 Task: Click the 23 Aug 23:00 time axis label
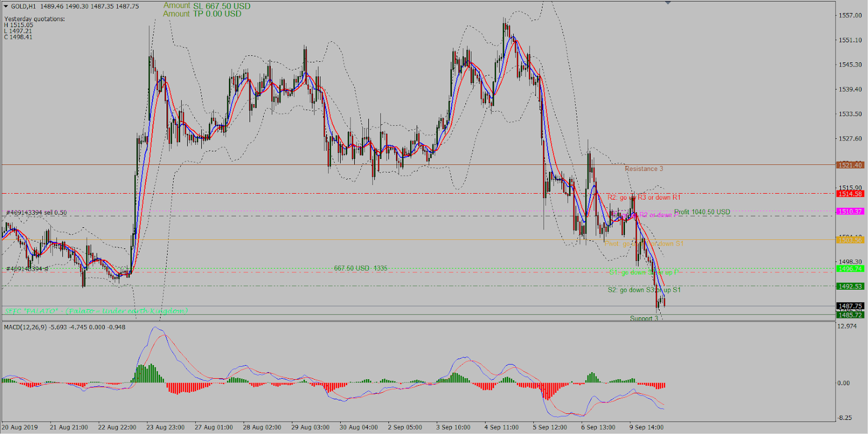tap(165, 427)
